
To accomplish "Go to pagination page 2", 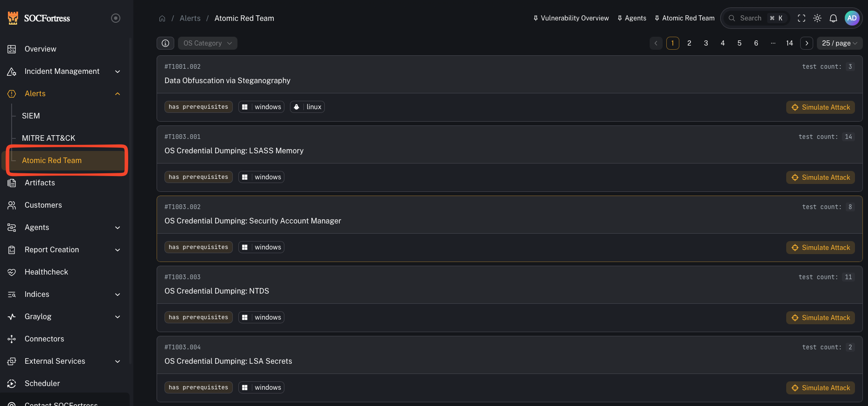I will (x=689, y=43).
